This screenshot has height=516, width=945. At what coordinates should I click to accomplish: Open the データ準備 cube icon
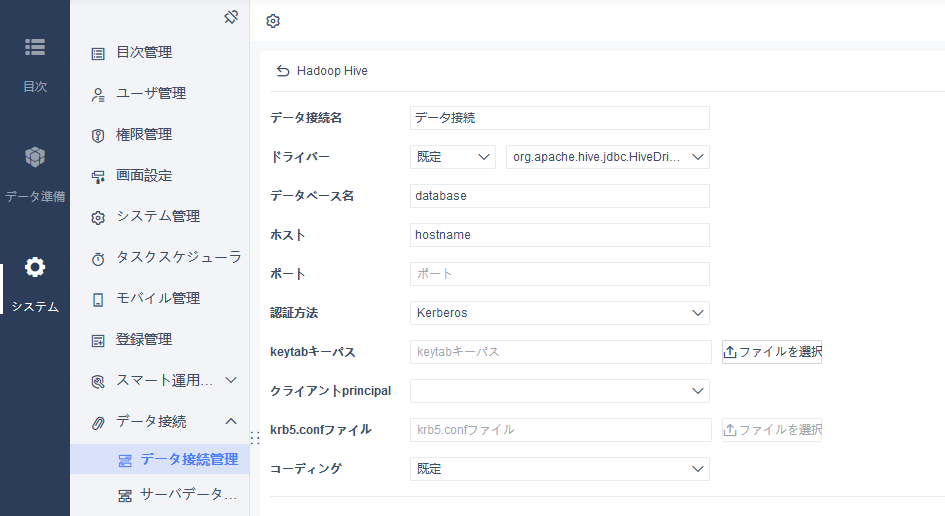click(35, 157)
